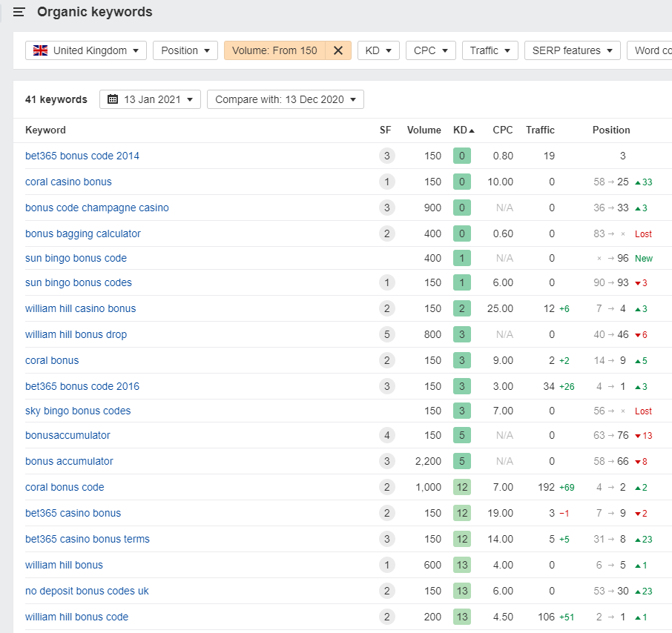Open william hill bonus code keyword
Screen dimensions: 672x633
76,617
